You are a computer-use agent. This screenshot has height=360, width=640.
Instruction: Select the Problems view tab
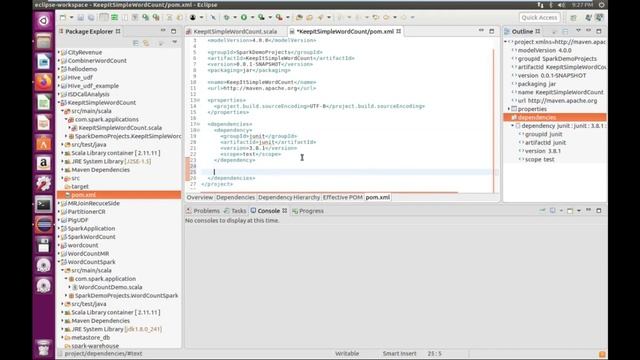[203, 211]
